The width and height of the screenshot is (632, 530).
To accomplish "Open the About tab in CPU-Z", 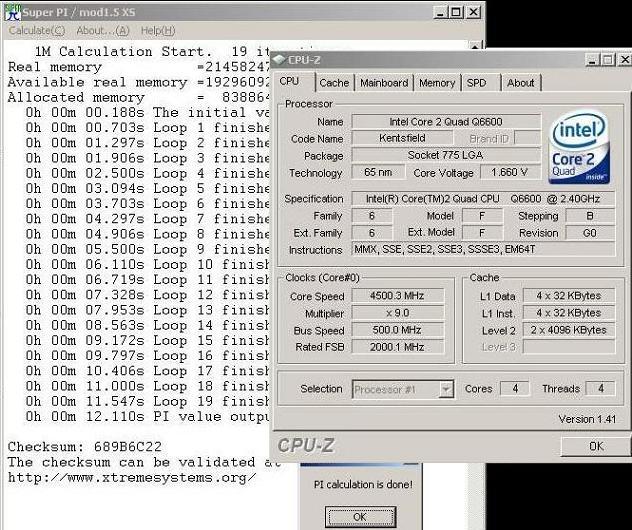I will [521, 83].
